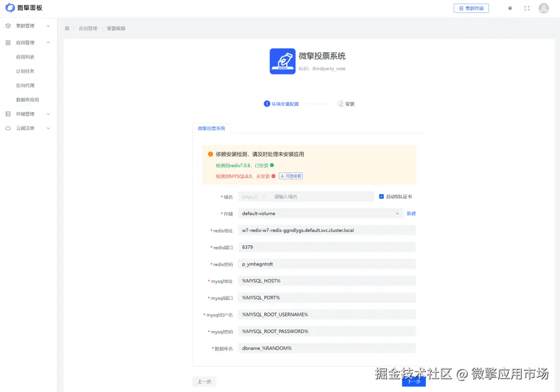Click the breadcrumb home grid icon
560x392 pixels.
coord(67,28)
